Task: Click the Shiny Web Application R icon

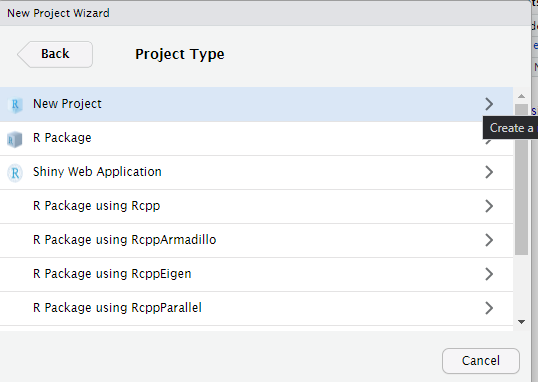Action: (15, 173)
